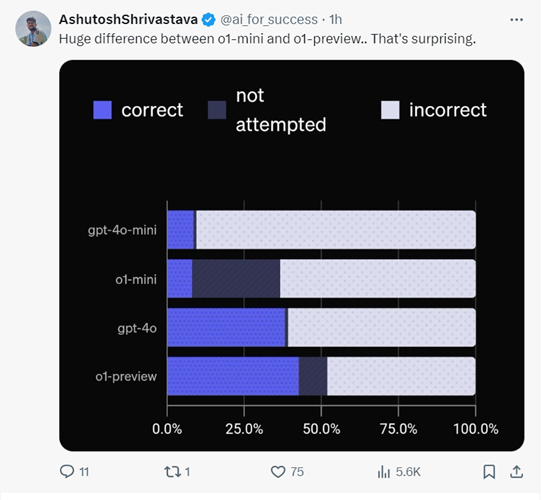Viewport: 543px width, 500px height.
Task: Like the tweet with heart icon
Action: 278,472
